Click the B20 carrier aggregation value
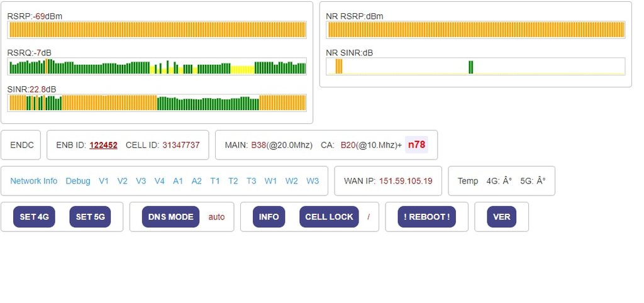 348,145
